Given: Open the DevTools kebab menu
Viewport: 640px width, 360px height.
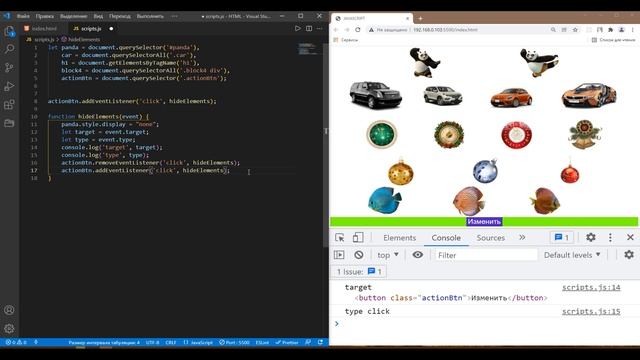Looking at the screenshot, I should [x=610, y=238].
